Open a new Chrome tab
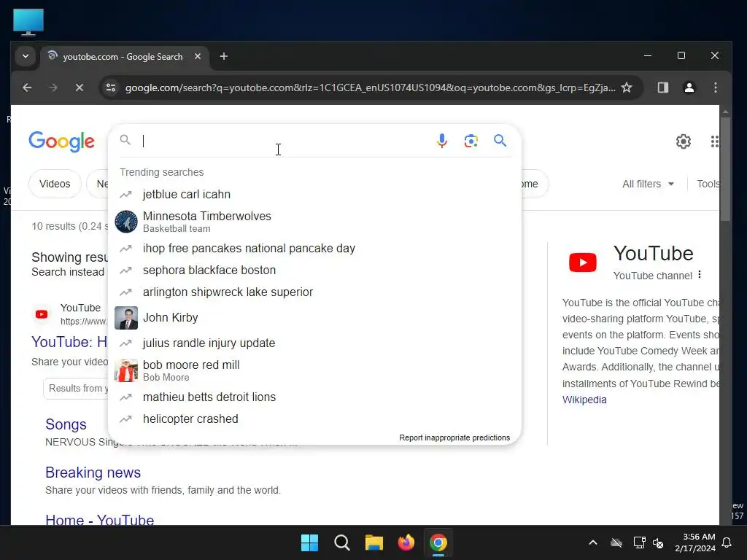747x560 pixels. 223,56
